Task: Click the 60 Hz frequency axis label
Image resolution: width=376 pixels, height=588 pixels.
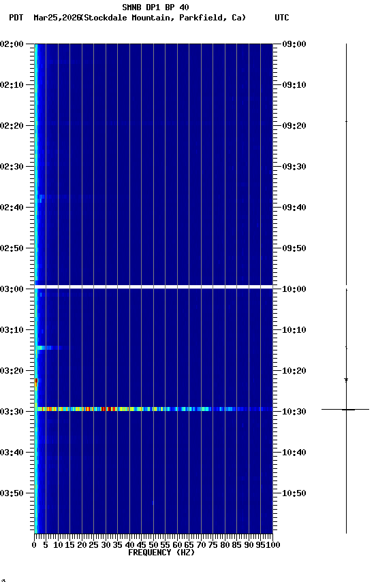Action: (177, 545)
